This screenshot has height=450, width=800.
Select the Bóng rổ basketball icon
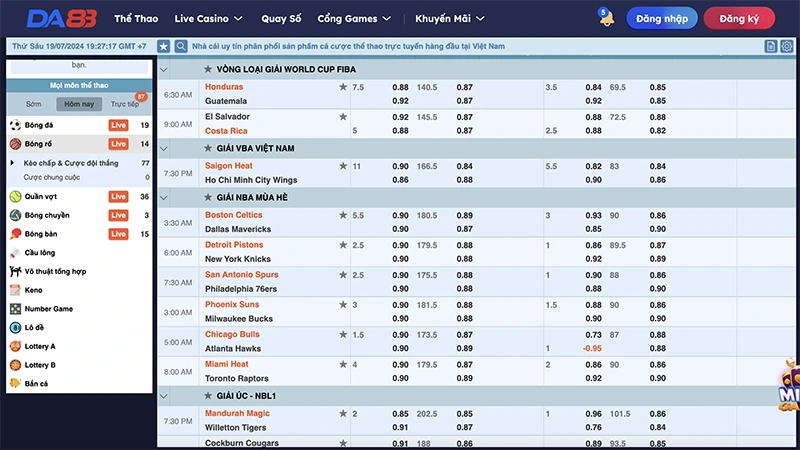(15, 144)
